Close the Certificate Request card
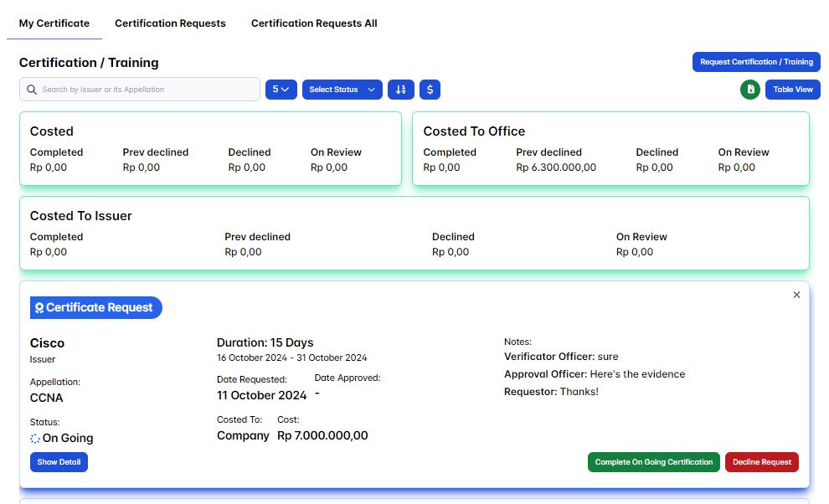This screenshot has width=829, height=504. click(796, 295)
